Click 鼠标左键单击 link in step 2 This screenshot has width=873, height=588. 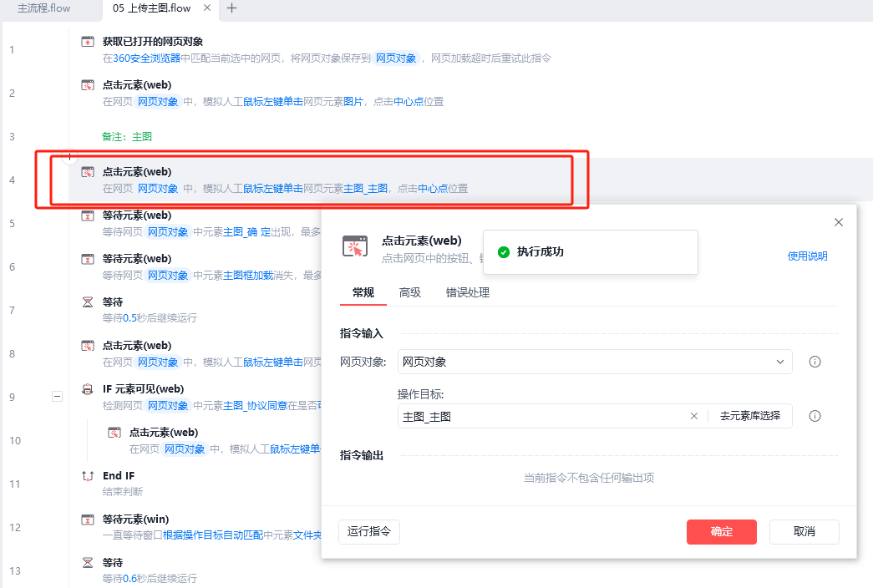point(273,101)
